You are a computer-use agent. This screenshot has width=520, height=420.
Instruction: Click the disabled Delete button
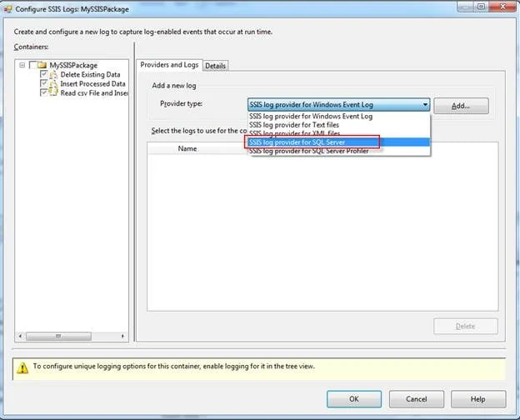465,326
